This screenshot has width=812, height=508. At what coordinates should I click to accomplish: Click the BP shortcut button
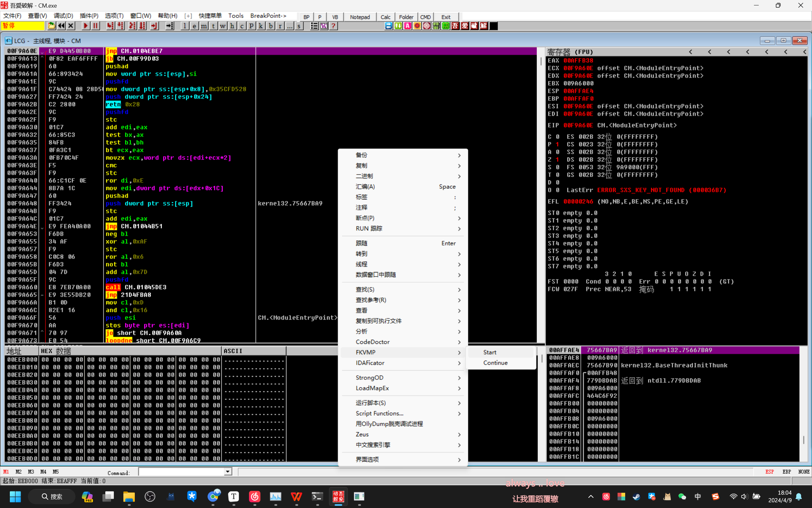point(306,17)
